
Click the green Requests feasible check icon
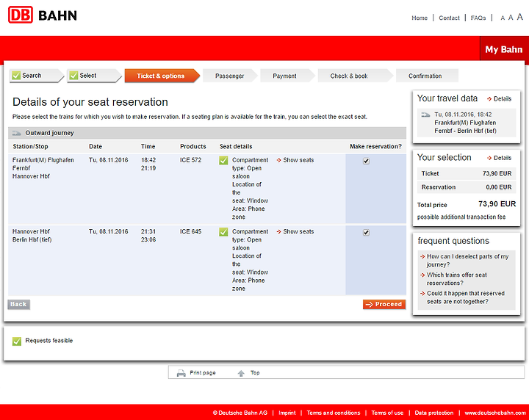tap(16, 341)
